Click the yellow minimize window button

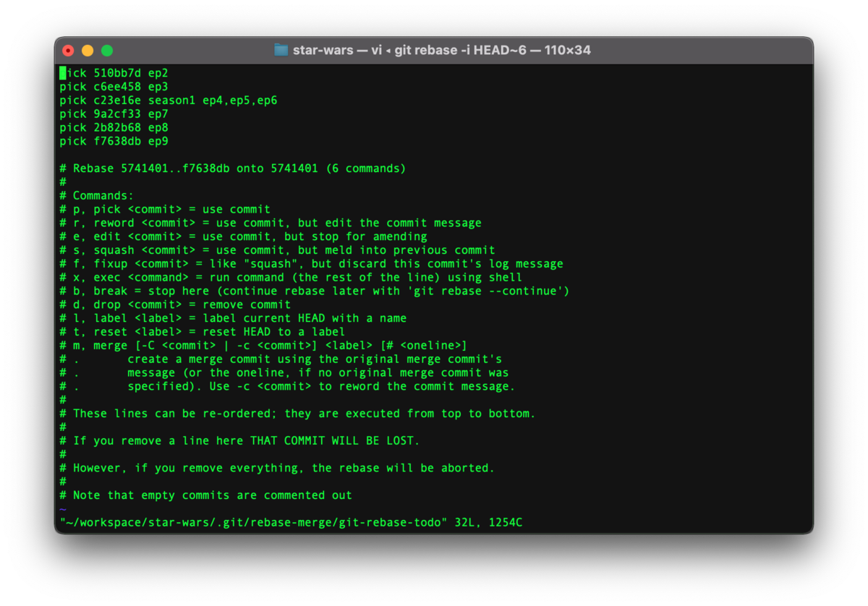click(x=88, y=51)
